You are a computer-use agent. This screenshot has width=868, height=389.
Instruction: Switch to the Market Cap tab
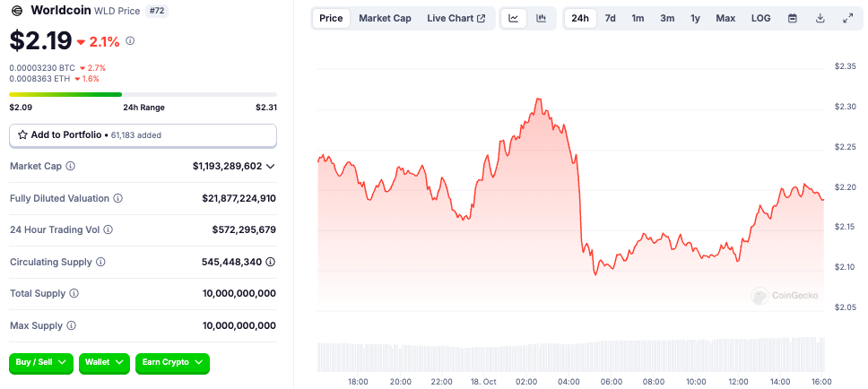point(385,18)
